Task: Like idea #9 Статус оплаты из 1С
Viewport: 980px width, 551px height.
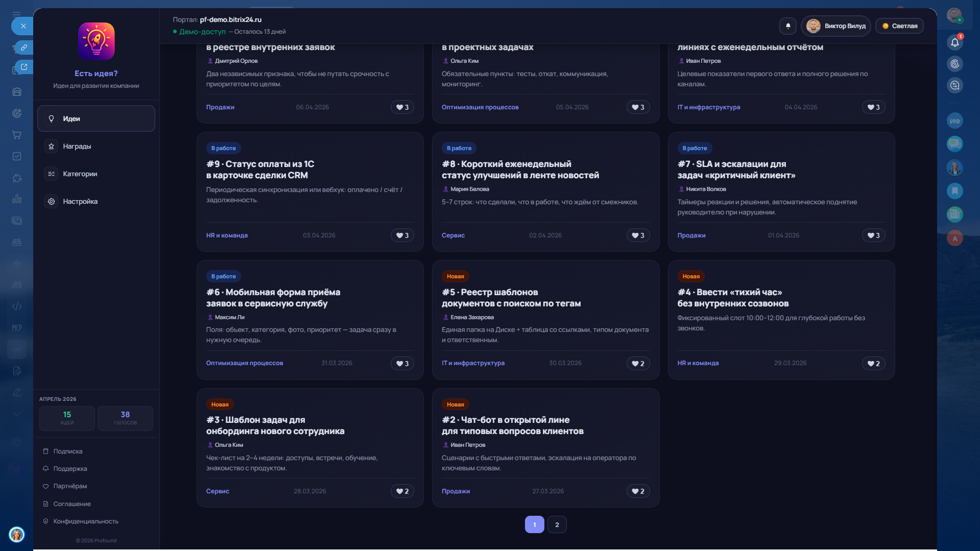Action: point(402,235)
